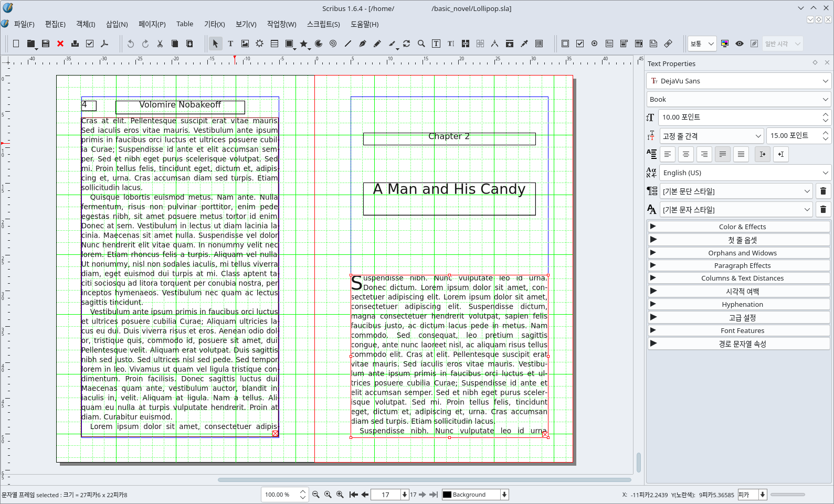Viewport: 834px width, 504px height.
Task: Toggle color management icon in toolbar
Action: 725,44
